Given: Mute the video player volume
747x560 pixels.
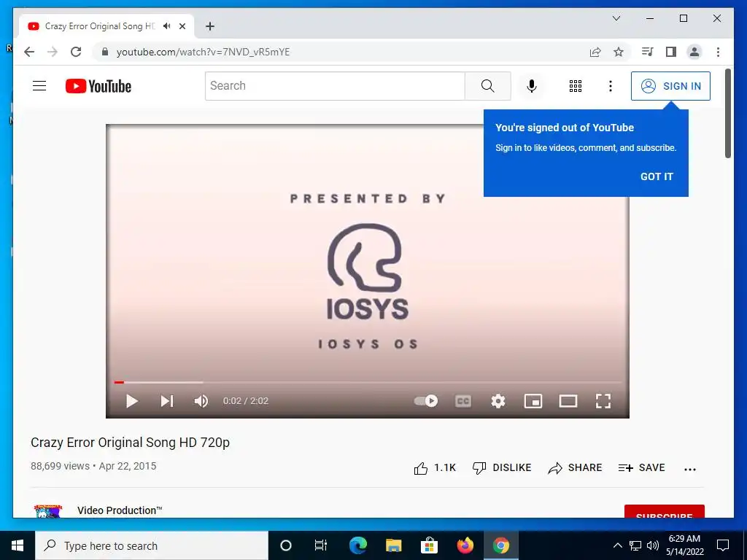Looking at the screenshot, I should pyautogui.click(x=201, y=401).
